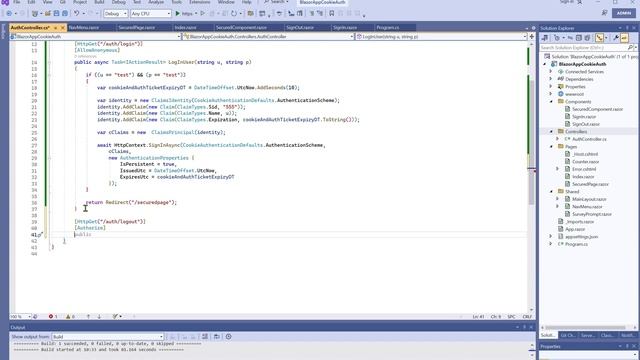This screenshot has height=360, width=640.
Task: Select _Host.cshtml in the Pages folder
Action: (x=584, y=154)
